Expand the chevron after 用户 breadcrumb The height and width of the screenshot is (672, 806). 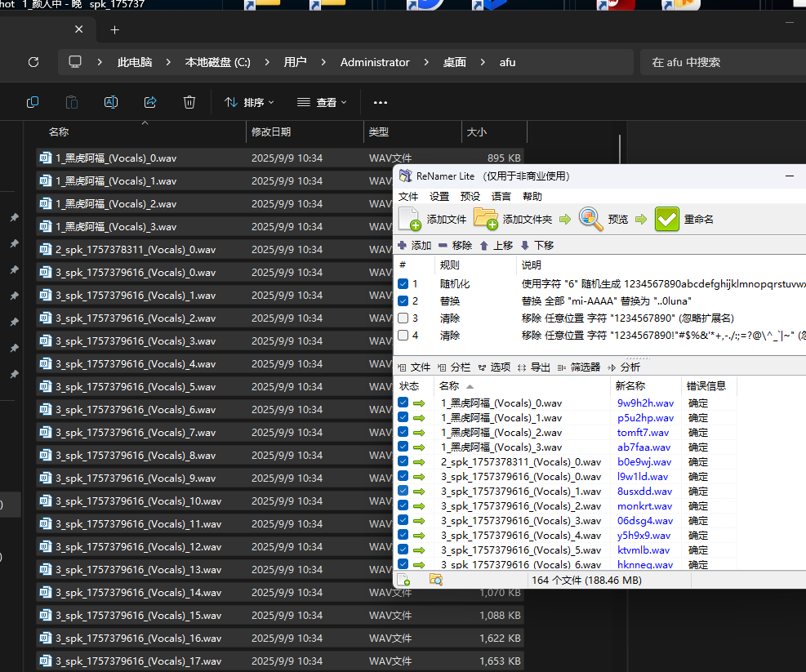click(x=323, y=62)
